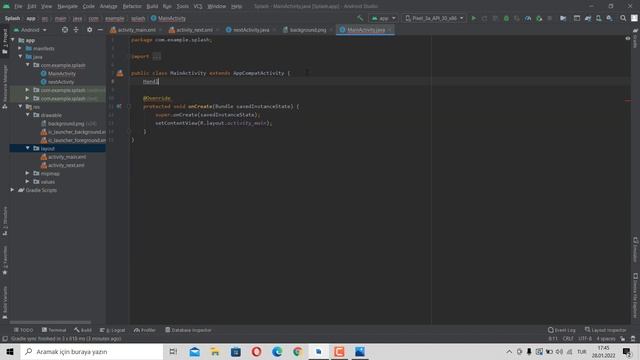Hide the Project panel with minus icon
Screen dimensions: 640x360
coord(100,30)
